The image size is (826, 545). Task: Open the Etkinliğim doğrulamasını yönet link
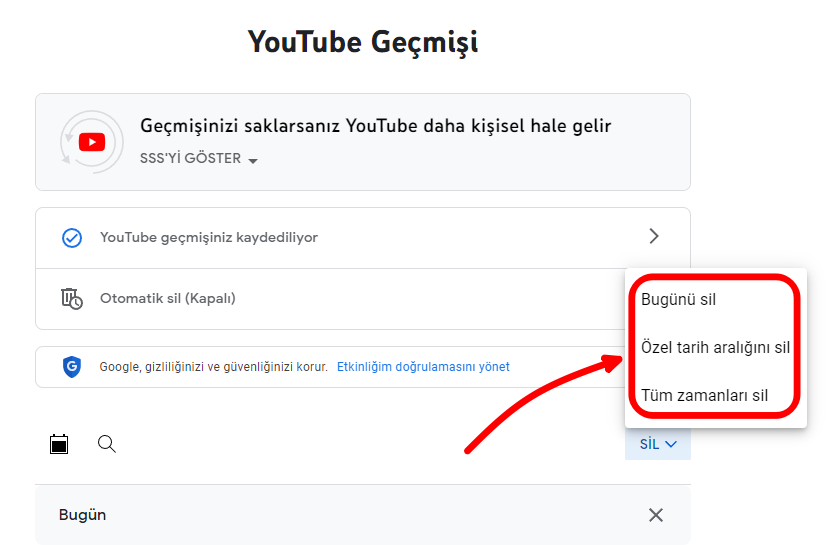(x=423, y=367)
